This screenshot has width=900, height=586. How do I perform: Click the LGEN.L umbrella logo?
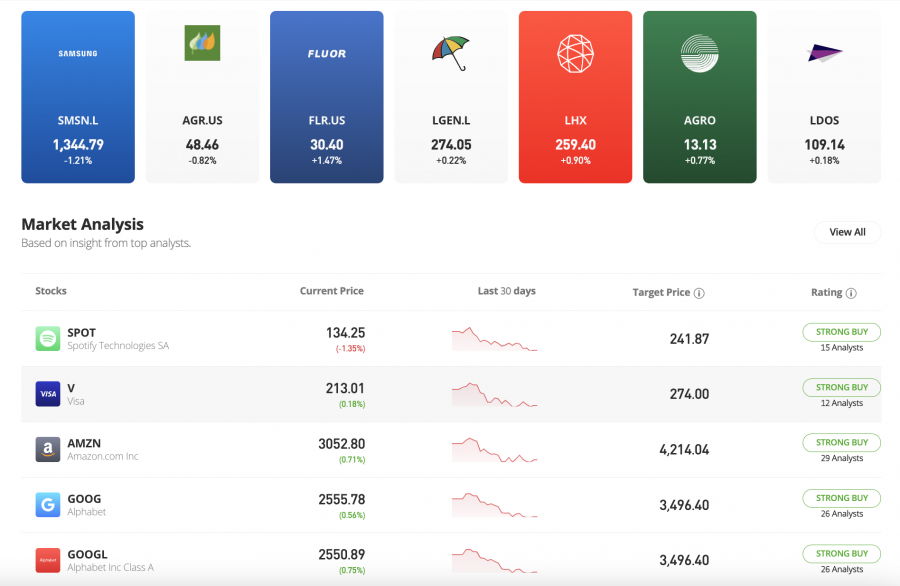[x=451, y=52]
